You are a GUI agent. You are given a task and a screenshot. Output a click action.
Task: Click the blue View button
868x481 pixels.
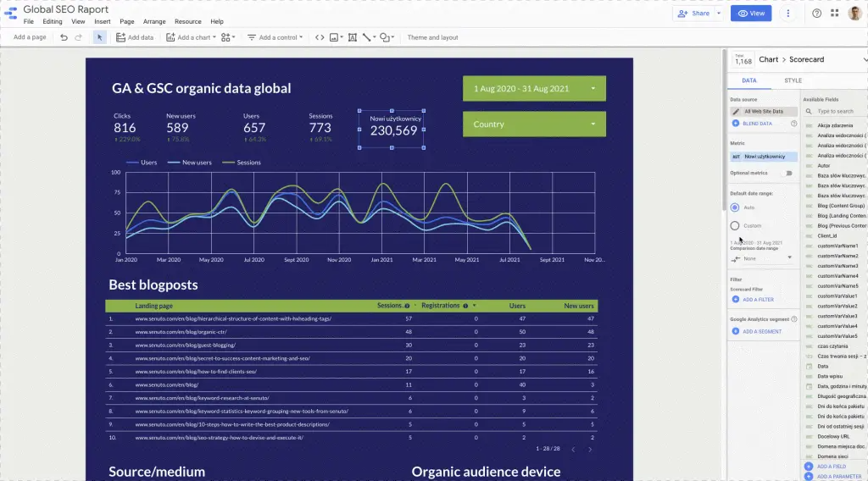click(751, 14)
